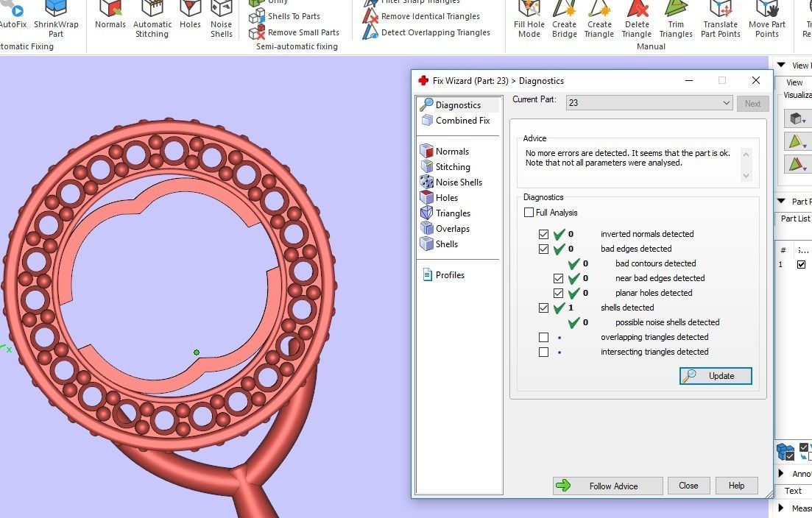Click Remove Identical Triangles
812x518 pixels.
click(x=422, y=17)
